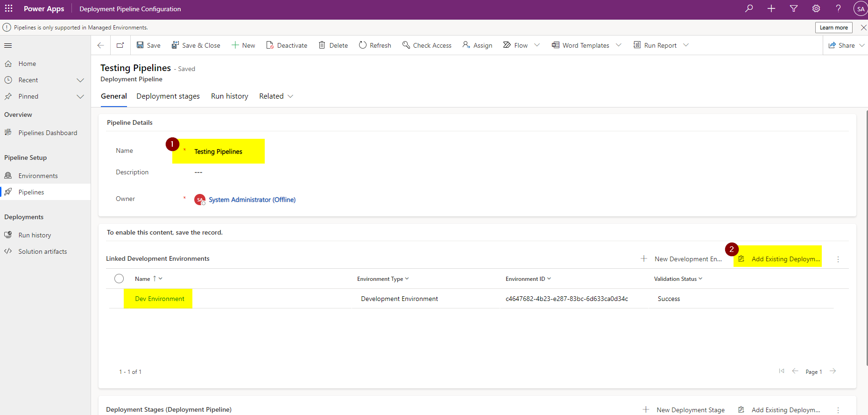Open more commands for Linked Development Environments
The height and width of the screenshot is (415, 868).
coord(838,259)
